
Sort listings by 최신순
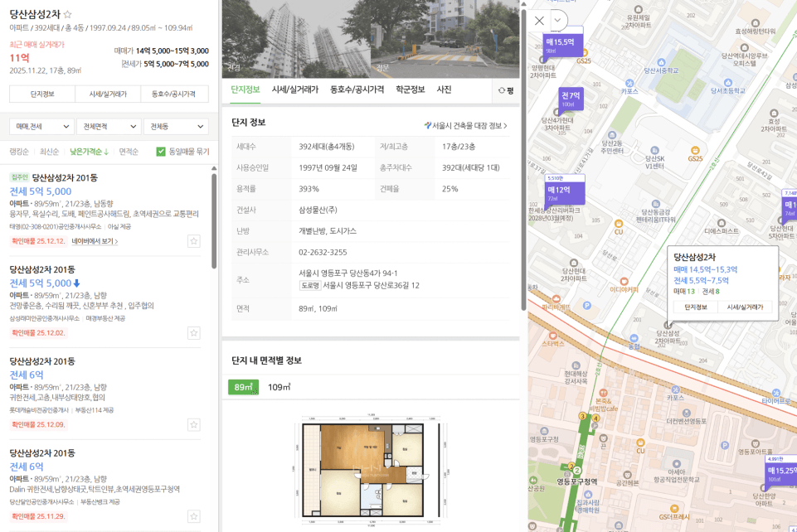pos(49,152)
